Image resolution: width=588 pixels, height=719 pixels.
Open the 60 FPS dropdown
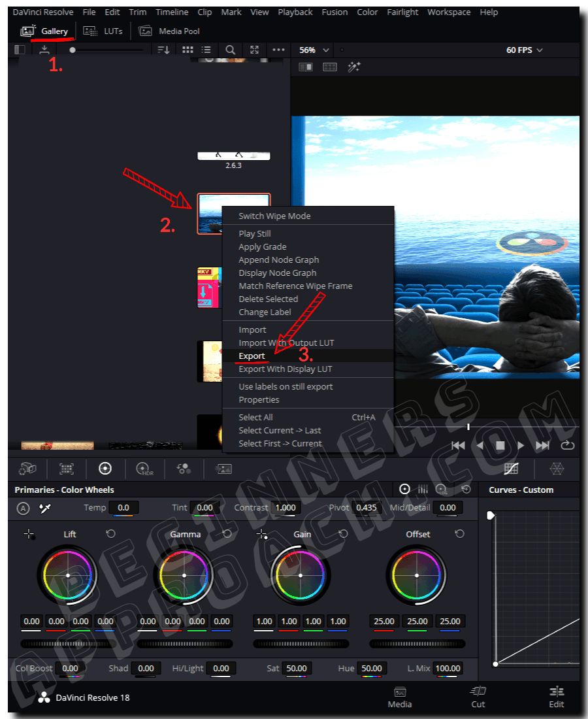pos(523,50)
